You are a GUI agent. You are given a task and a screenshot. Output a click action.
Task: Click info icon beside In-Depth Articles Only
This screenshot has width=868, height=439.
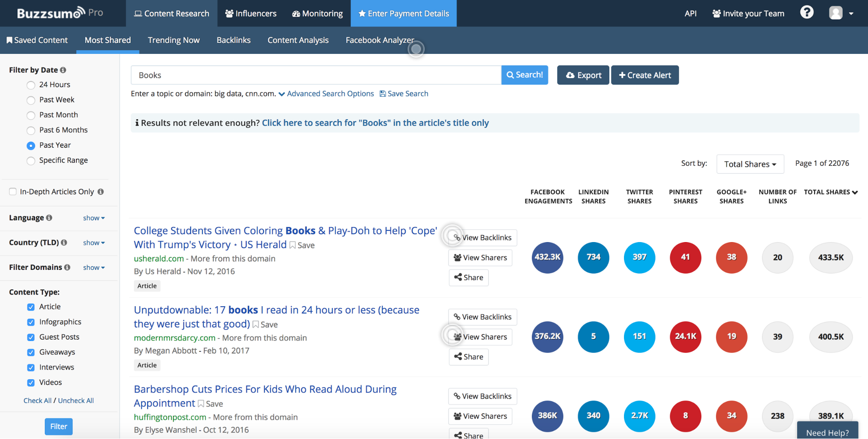[101, 192]
